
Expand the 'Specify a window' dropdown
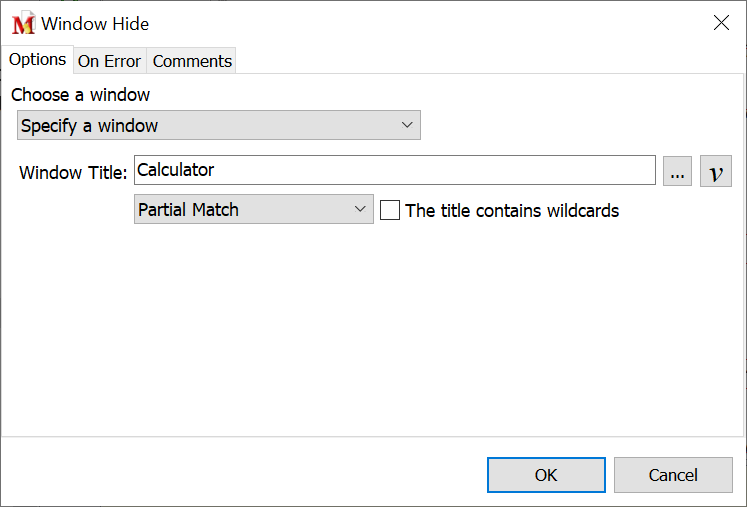click(218, 125)
